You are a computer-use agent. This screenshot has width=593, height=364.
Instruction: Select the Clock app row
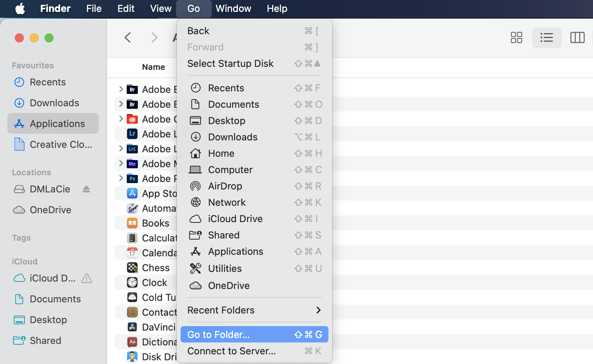tap(146, 282)
